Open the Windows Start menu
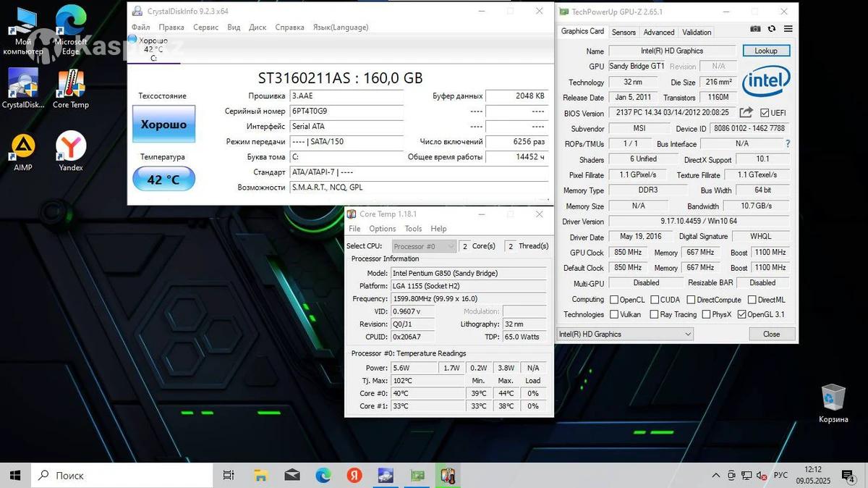The height and width of the screenshot is (488, 868). 15,476
